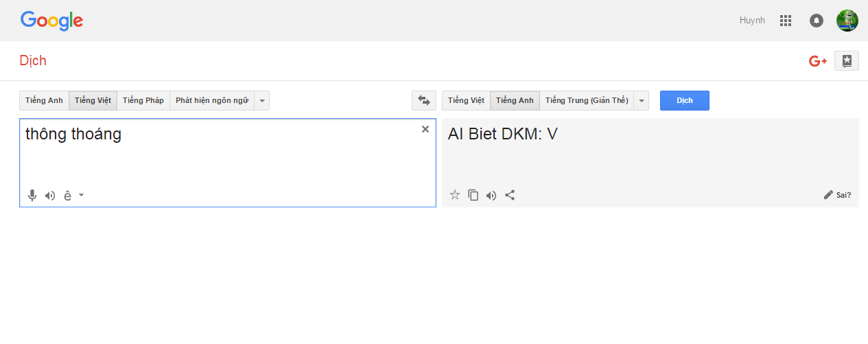Click the microphone voice input icon
The width and height of the screenshot is (868, 344).
pyautogui.click(x=32, y=196)
